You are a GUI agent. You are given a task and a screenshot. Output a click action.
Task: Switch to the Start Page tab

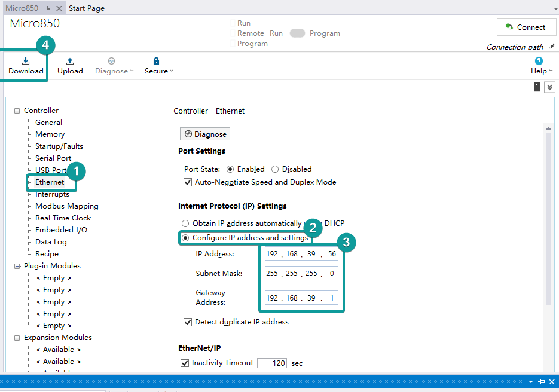coord(87,8)
